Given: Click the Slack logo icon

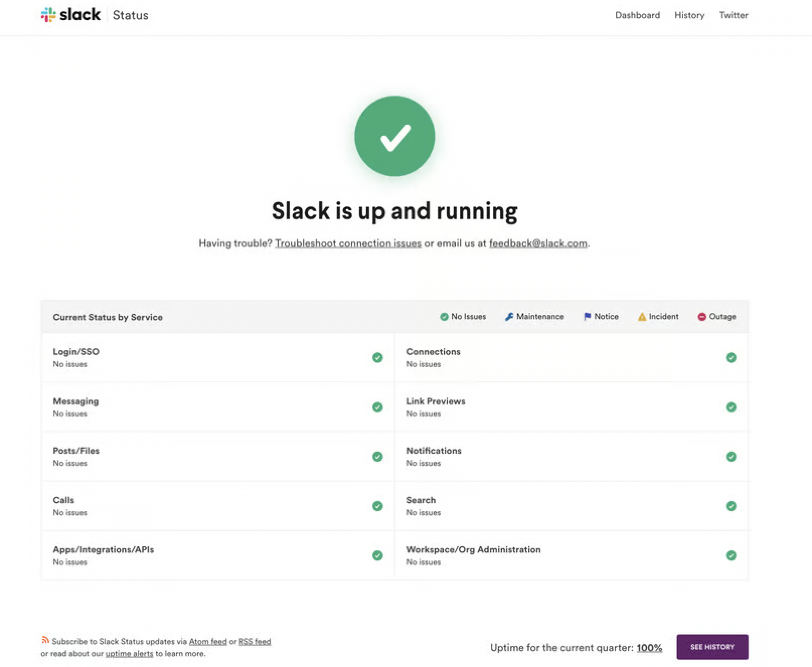Looking at the screenshot, I should tap(48, 15).
